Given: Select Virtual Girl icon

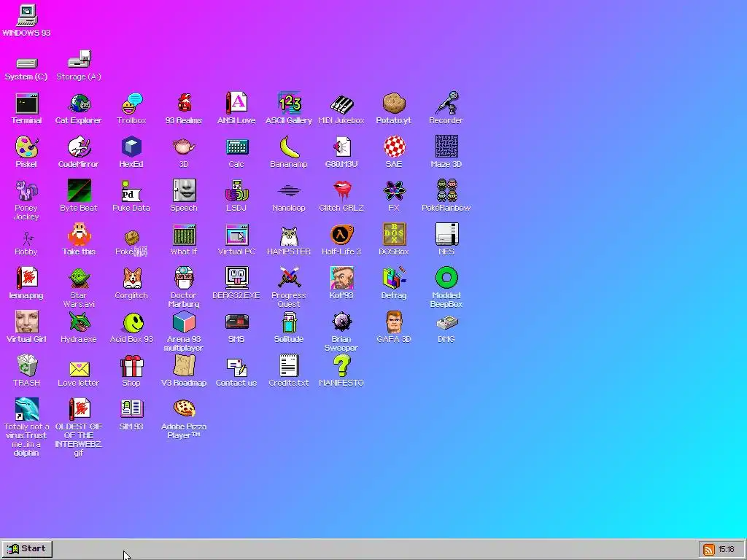Looking at the screenshot, I should 27,322.
